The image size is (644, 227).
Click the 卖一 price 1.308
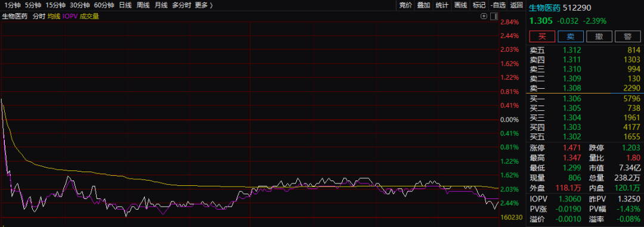572,88
